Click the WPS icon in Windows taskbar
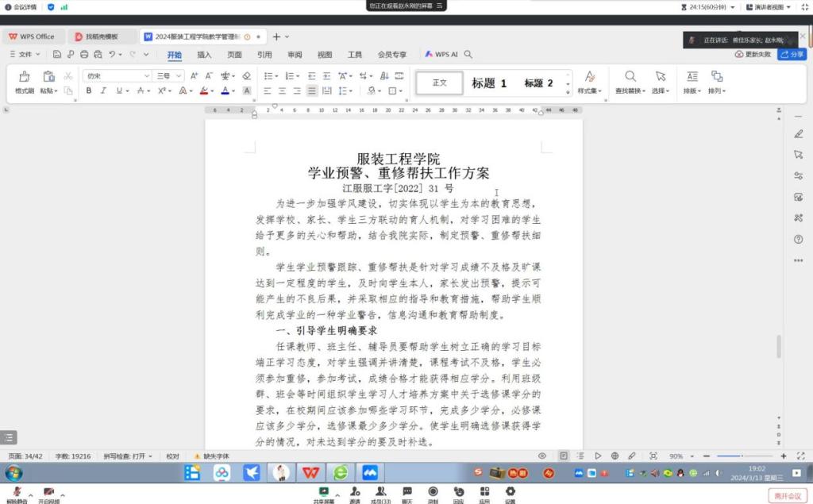This screenshot has width=813, height=504. [310, 472]
